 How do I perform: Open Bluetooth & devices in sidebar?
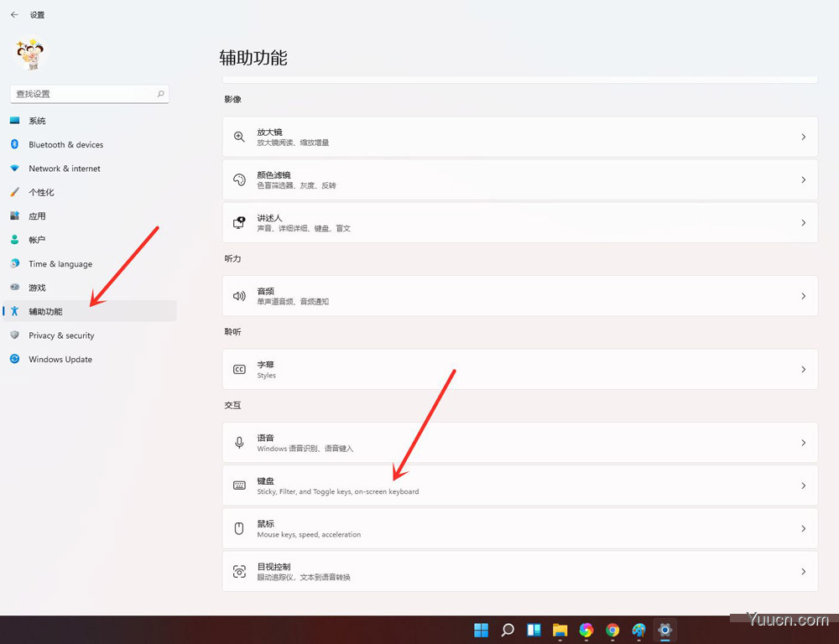coord(90,144)
